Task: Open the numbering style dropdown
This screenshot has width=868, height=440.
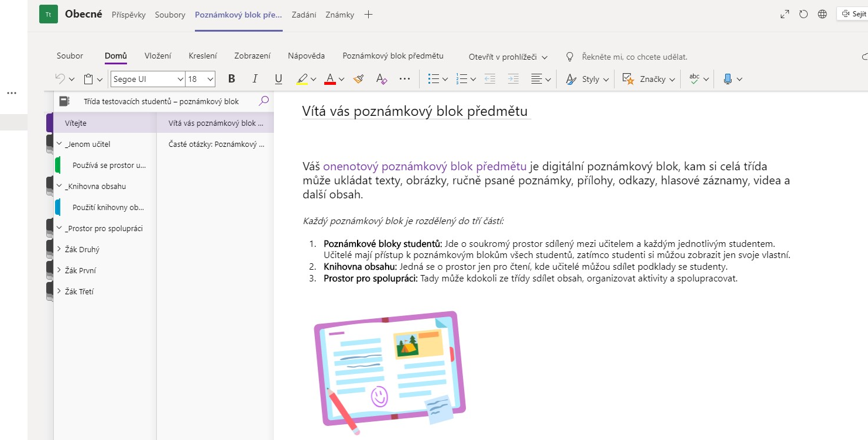Action: (x=473, y=79)
